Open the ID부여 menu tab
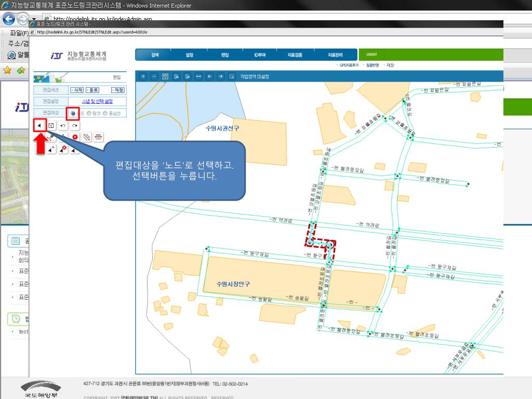Image resolution: width=532 pixels, height=399 pixels. click(x=260, y=55)
